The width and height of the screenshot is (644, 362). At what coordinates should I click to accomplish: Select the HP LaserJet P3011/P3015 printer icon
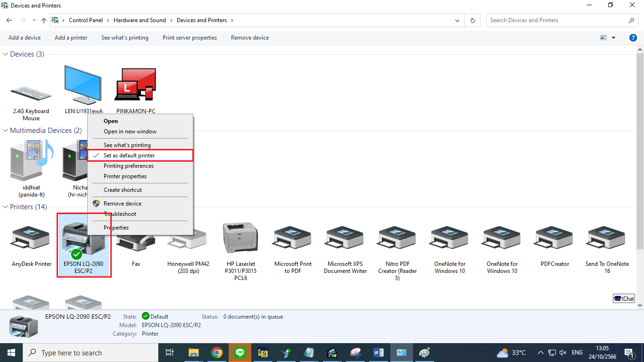[240, 239]
